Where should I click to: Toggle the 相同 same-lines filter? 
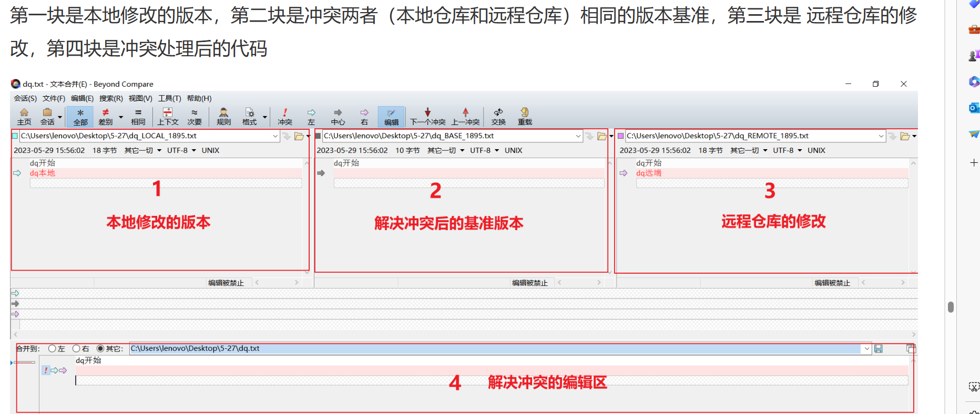pos(138,117)
